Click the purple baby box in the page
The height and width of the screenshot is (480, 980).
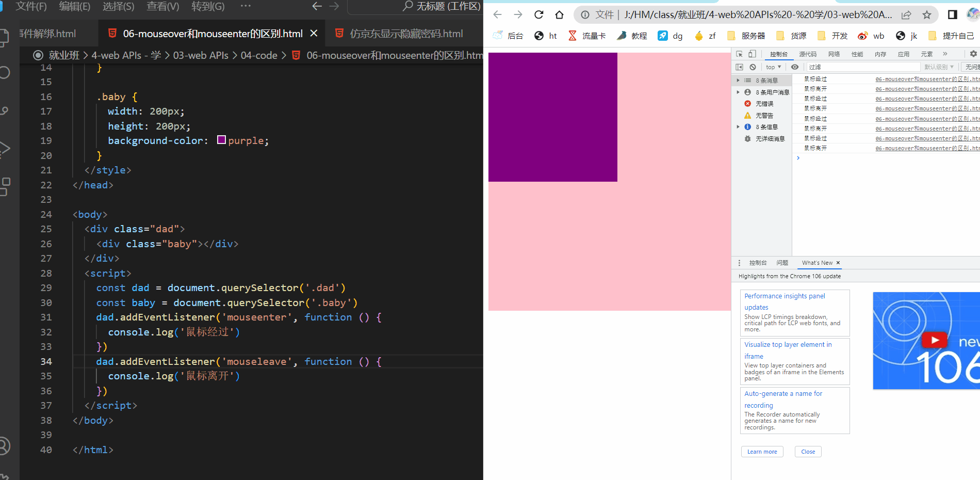552,117
